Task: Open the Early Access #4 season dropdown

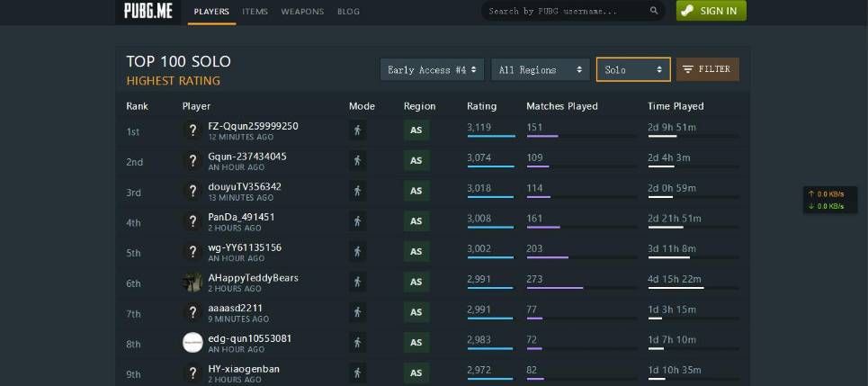Action: (432, 70)
